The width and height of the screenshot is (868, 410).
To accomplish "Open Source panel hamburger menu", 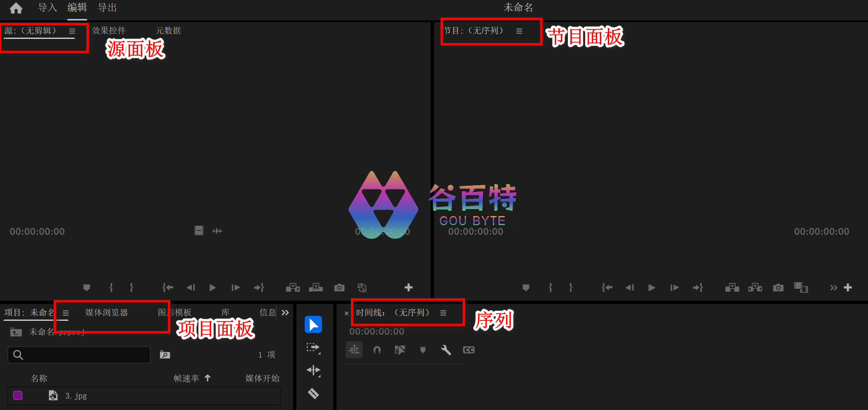I will tap(72, 31).
